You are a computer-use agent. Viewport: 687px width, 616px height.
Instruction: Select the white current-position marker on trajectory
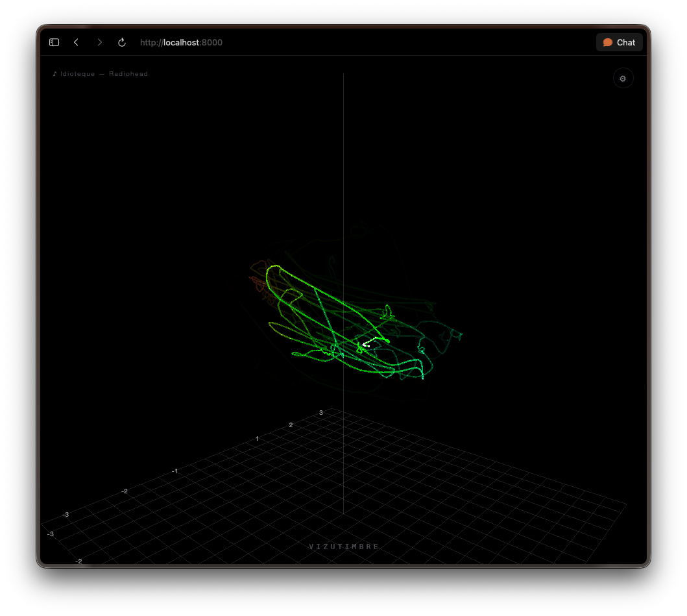[x=367, y=343]
